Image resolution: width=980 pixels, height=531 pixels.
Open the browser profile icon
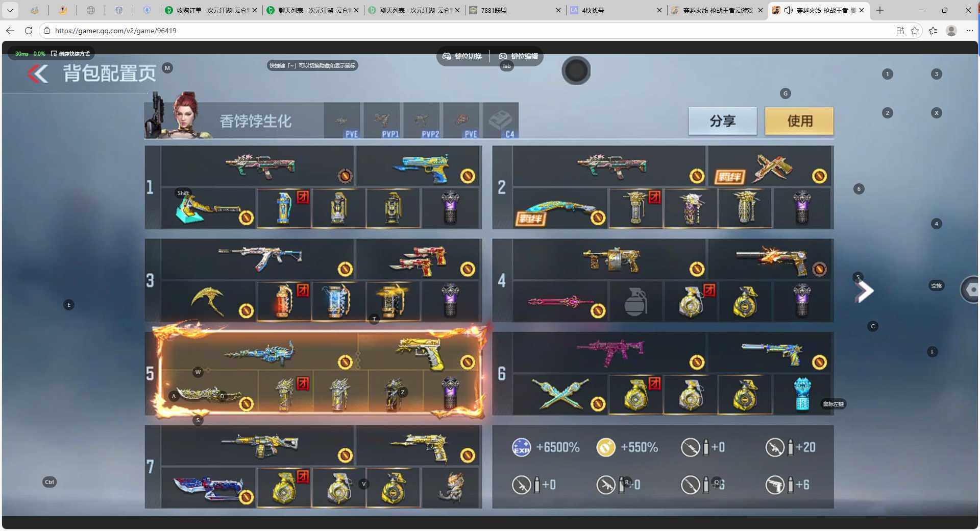click(x=951, y=31)
